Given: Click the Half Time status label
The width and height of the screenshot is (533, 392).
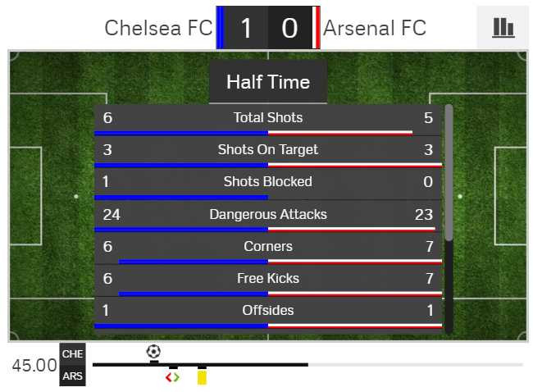Looking at the screenshot, I should click(268, 82).
